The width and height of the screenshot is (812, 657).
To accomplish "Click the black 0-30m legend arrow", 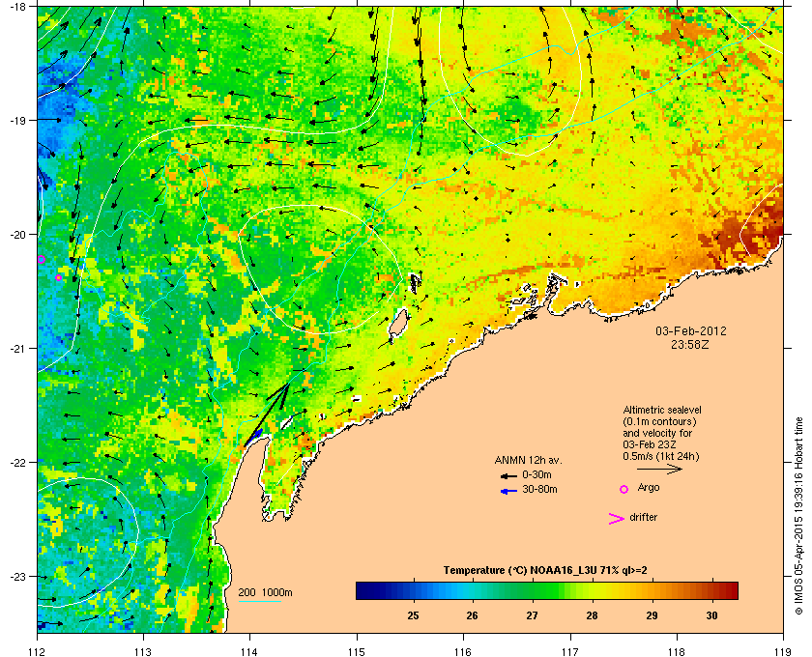I will click(508, 475).
